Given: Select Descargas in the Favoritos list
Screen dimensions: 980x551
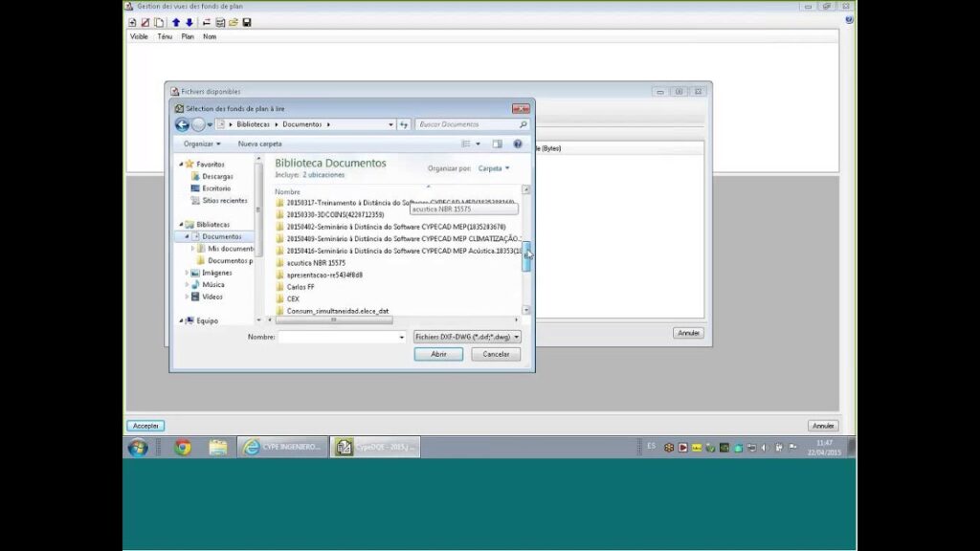Looking at the screenshot, I should 217,176.
